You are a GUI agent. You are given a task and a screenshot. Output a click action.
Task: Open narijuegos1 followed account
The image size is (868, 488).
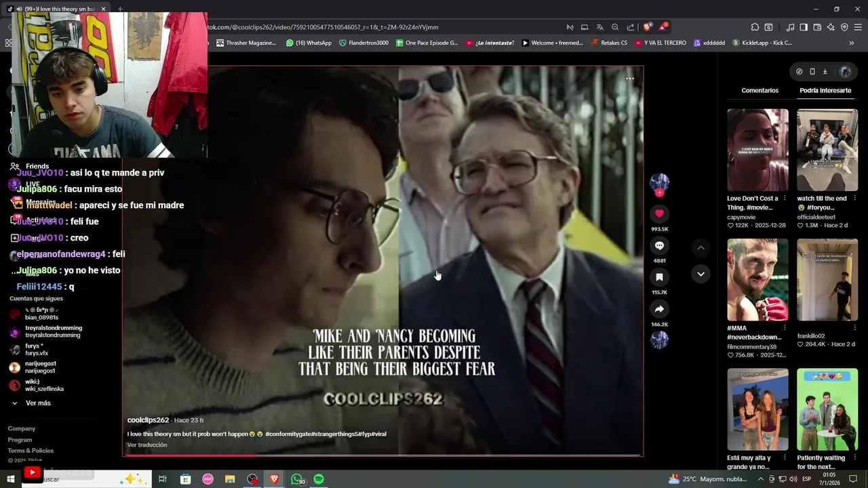[32, 367]
